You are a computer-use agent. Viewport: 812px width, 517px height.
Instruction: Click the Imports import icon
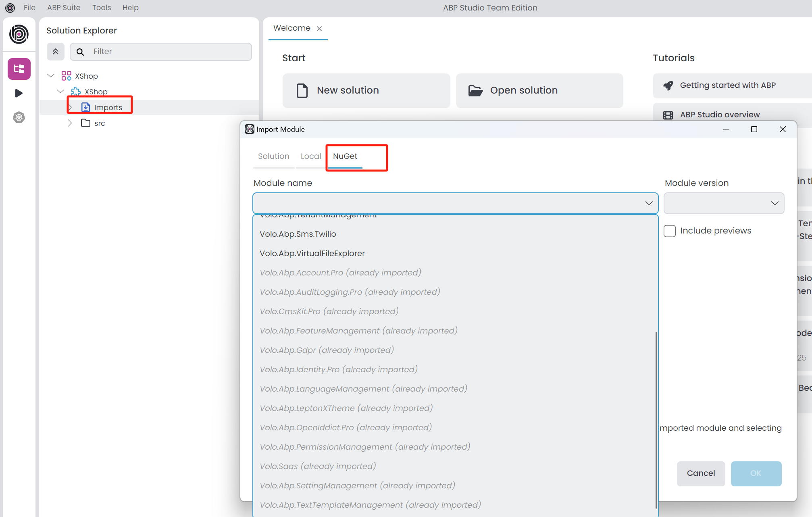click(x=86, y=107)
